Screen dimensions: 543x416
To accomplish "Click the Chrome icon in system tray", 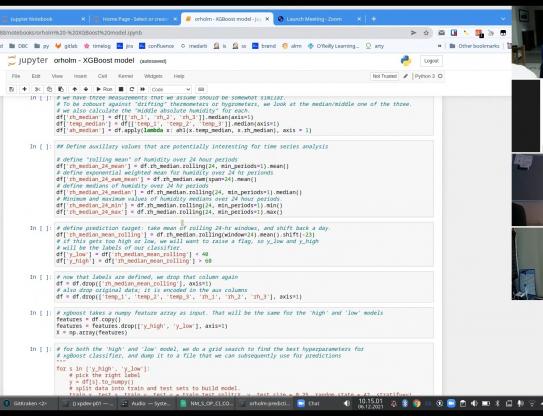I will coord(417,404).
